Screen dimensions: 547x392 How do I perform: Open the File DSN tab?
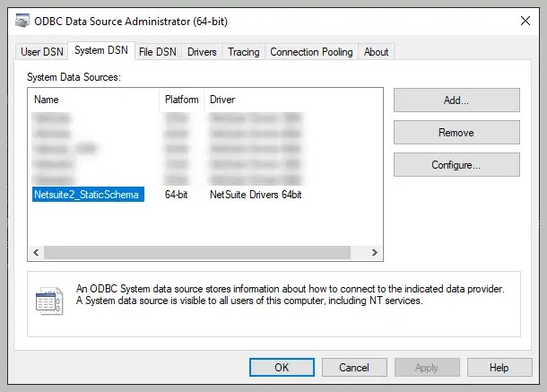pyautogui.click(x=157, y=52)
